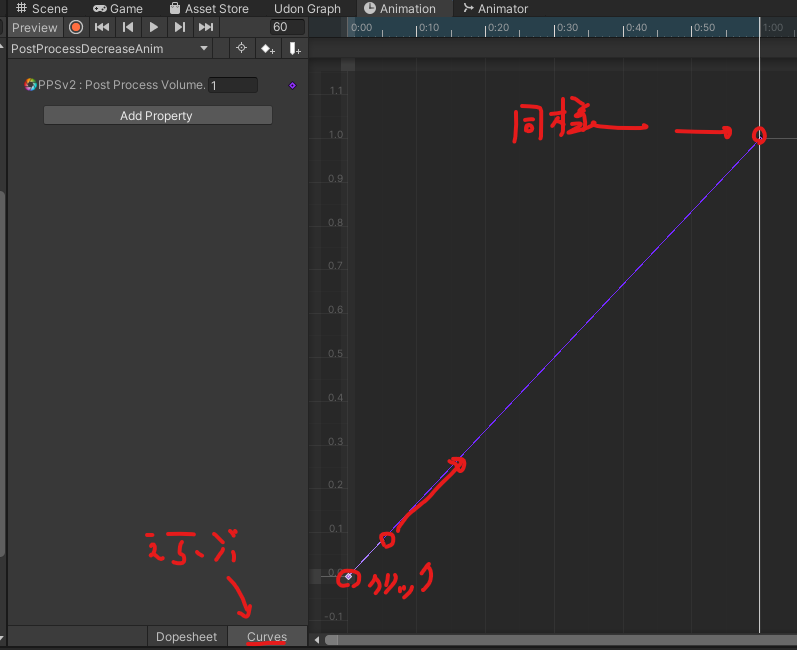This screenshot has height=650, width=797.
Task: Click the Add Keyframe icon
Action: [268, 49]
